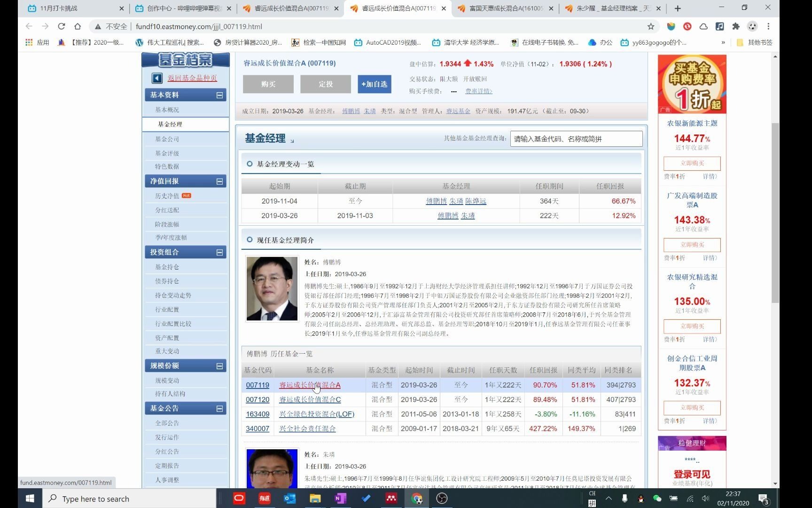Collapse the 基金公告 section
812x508 pixels.
click(219, 409)
